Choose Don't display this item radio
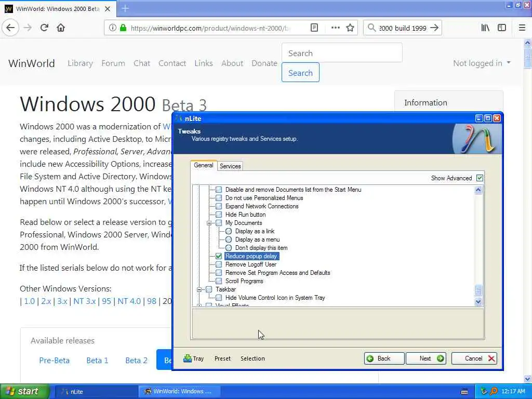This screenshot has height=399, width=532. click(x=229, y=248)
